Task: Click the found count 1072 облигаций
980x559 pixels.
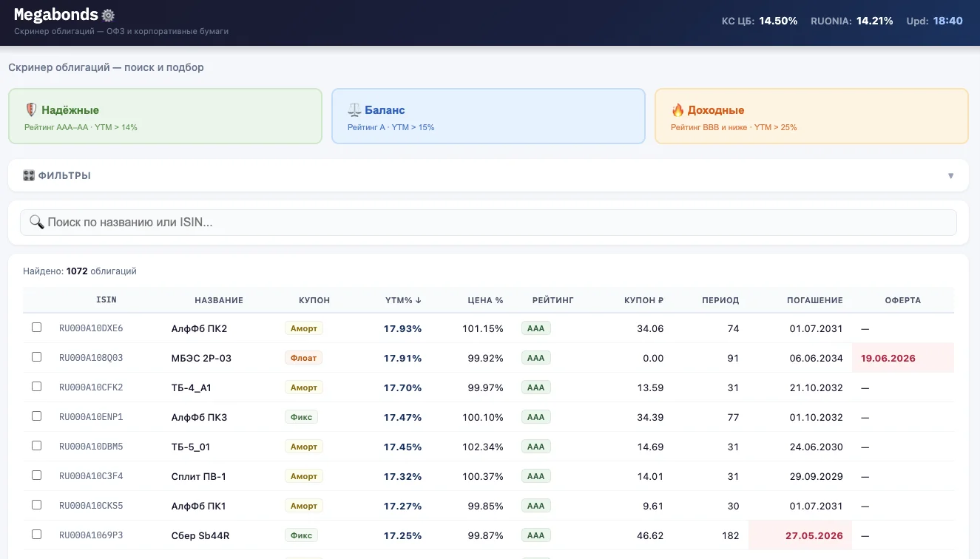Action: [101, 271]
